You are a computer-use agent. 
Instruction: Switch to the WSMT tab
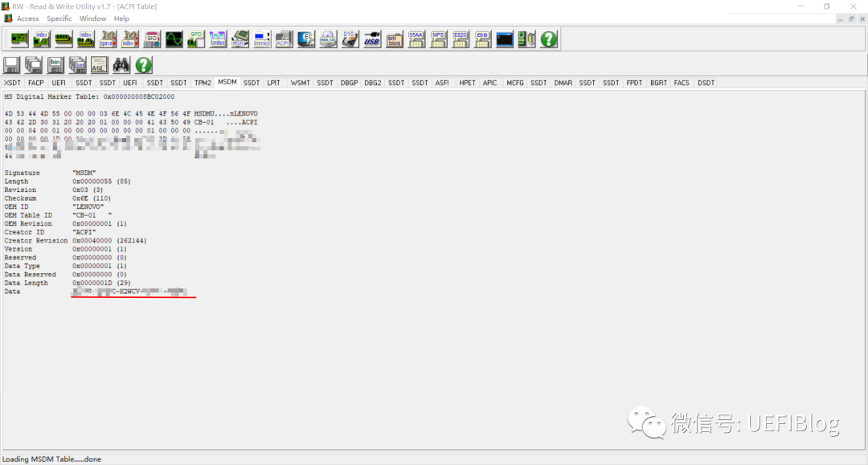coord(300,83)
